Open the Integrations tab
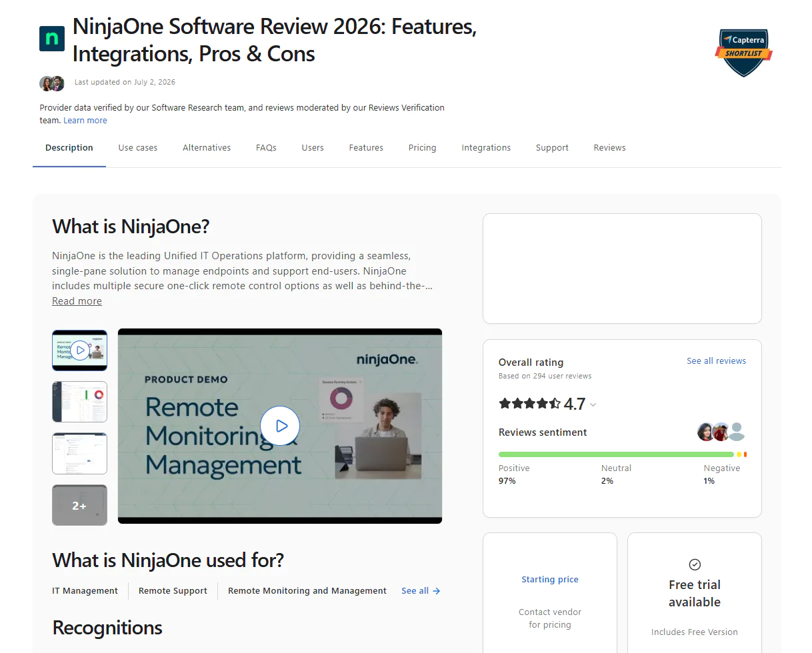 (486, 148)
